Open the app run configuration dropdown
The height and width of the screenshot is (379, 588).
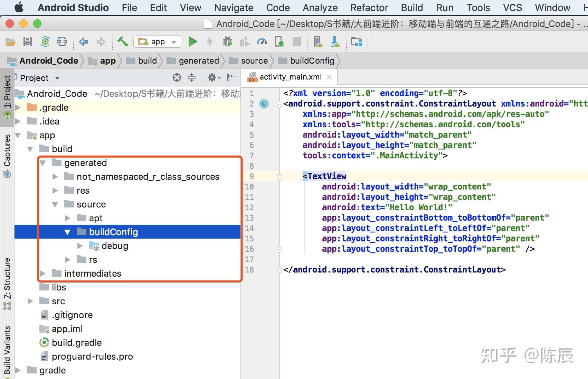157,42
